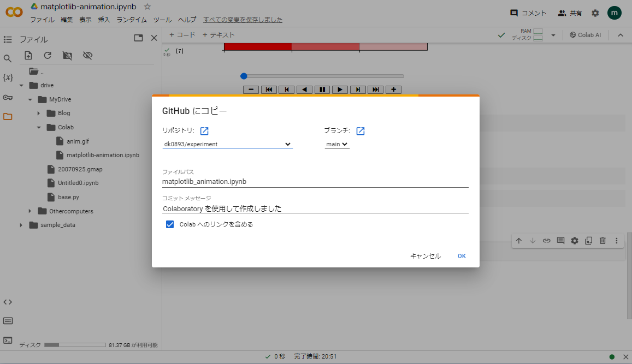Open more cell actions menu
The width and height of the screenshot is (632, 364).
coord(617,241)
